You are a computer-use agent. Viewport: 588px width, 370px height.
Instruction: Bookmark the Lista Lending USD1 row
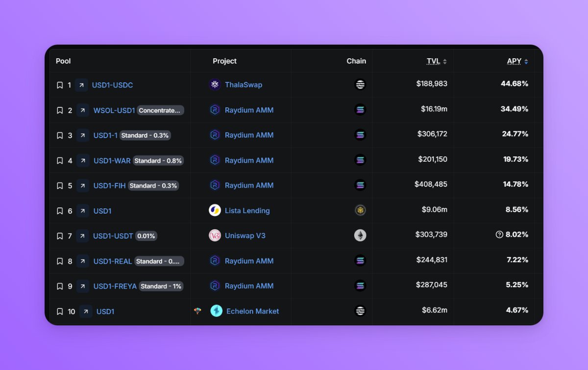[60, 211]
